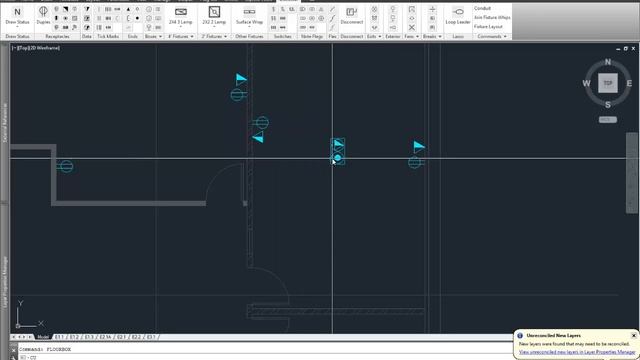This screenshot has width=640, height=360.
Task: Click the X icon in Fans panel
Action: coord(411,27)
